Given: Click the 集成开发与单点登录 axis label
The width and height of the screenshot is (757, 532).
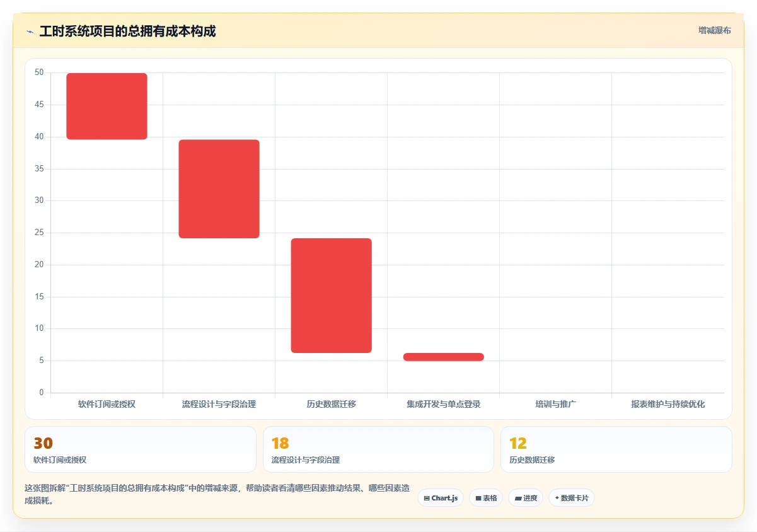Looking at the screenshot, I should coord(444,404).
